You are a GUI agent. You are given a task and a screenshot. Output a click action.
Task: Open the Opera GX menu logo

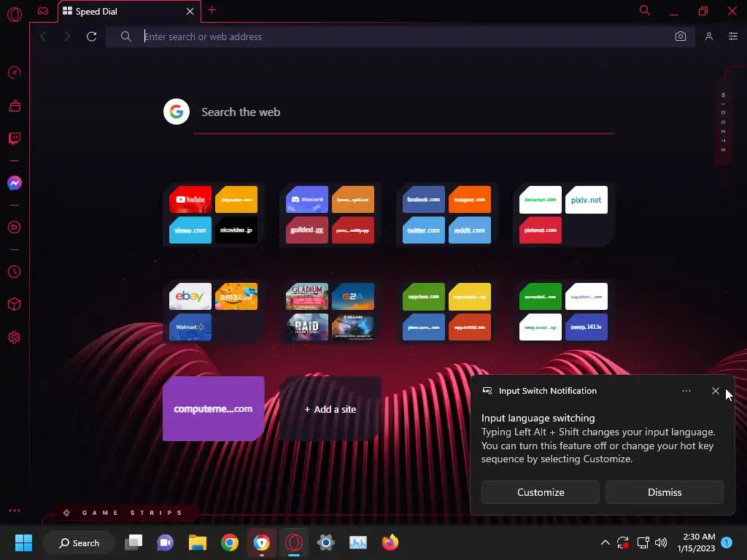point(15,15)
